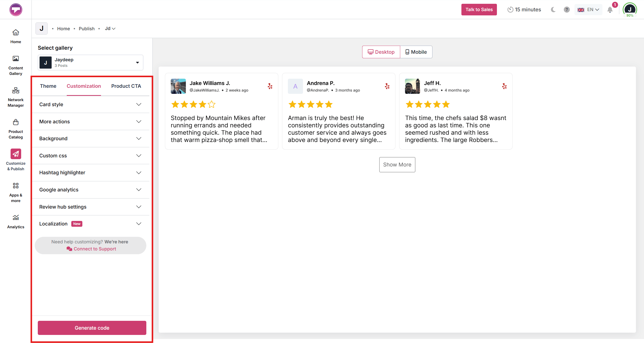
Task: Open the Jaydeep gallery dropdown
Action: pos(90,63)
